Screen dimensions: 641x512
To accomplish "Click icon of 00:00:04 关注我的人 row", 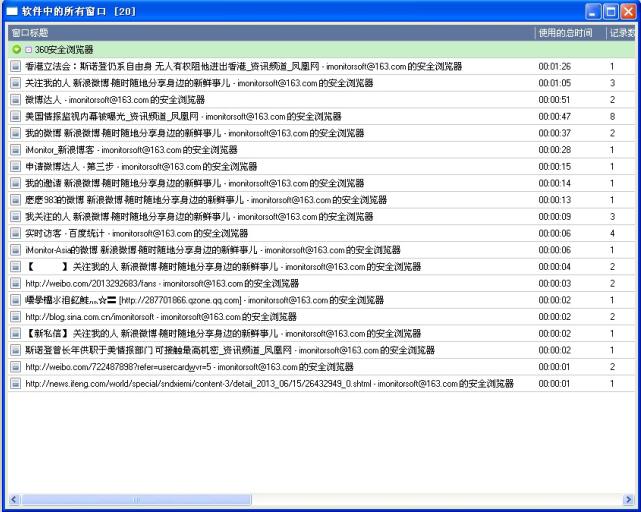I will (16, 267).
